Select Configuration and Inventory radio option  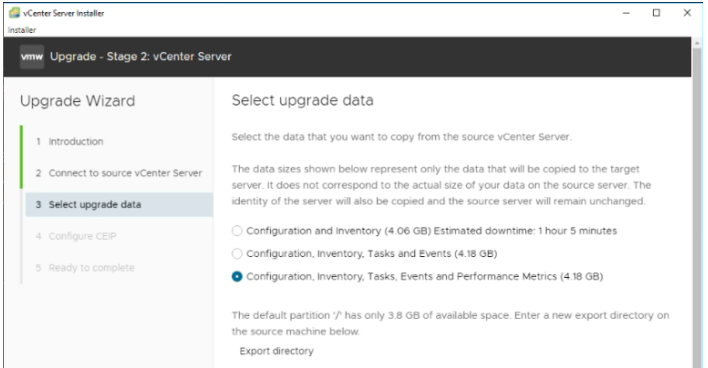click(x=237, y=231)
